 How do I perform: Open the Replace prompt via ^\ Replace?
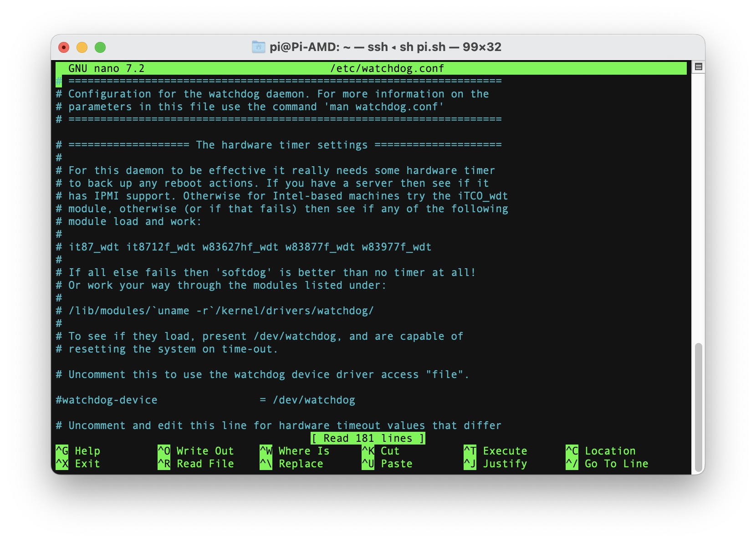point(294,464)
